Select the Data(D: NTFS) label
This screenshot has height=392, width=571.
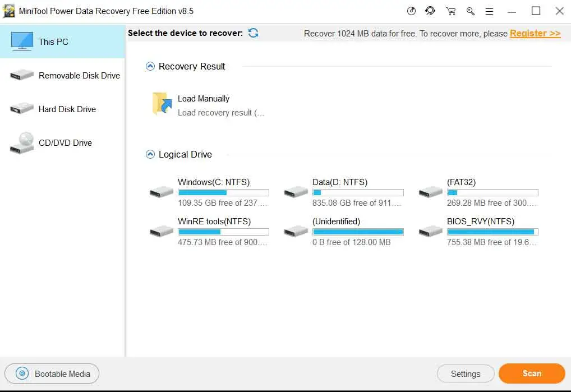tap(340, 182)
